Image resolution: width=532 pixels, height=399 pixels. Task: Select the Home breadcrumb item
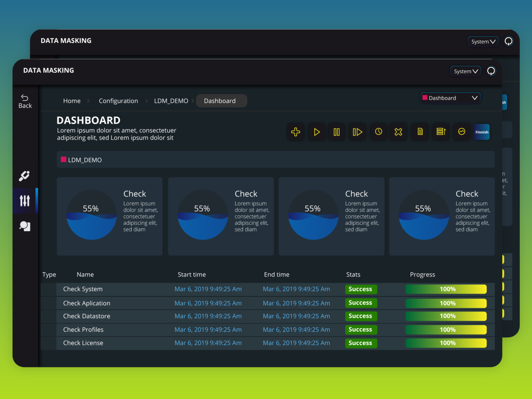[72, 101]
